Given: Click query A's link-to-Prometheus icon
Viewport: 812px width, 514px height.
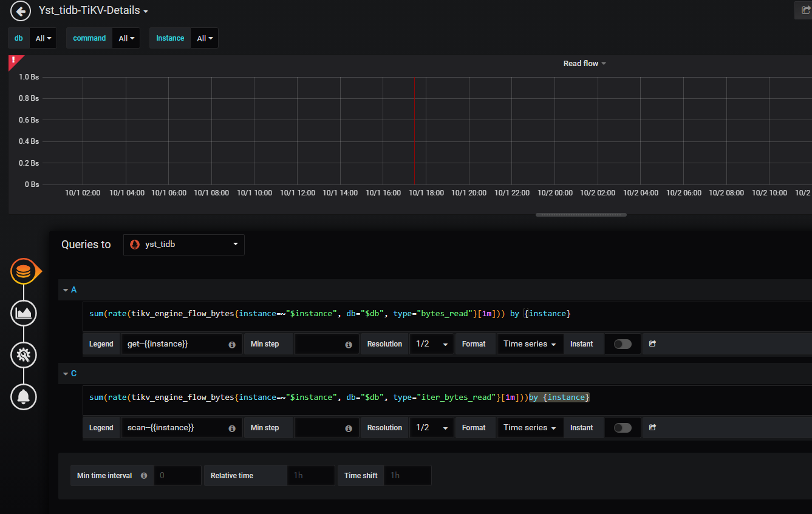Looking at the screenshot, I should click(652, 343).
